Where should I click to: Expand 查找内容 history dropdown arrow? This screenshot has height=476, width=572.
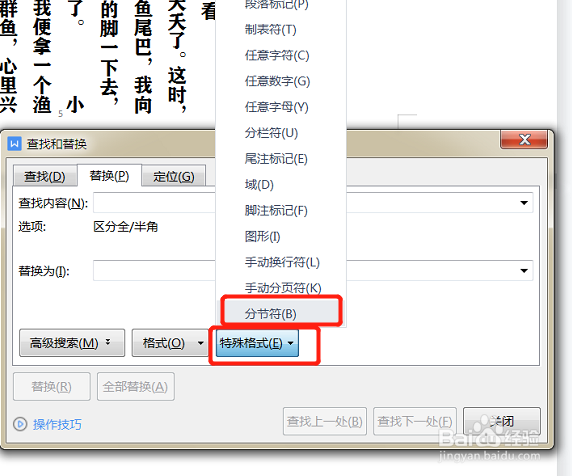click(524, 203)
